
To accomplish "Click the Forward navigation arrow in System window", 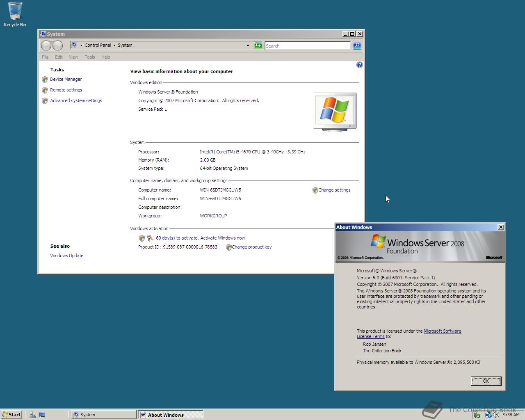I will click(58, 46).
